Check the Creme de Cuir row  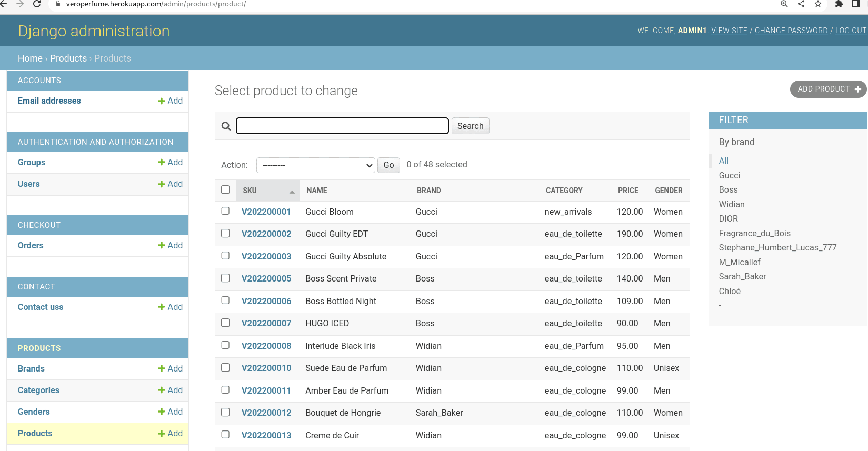pyautogui.click(x=225, y=434)
